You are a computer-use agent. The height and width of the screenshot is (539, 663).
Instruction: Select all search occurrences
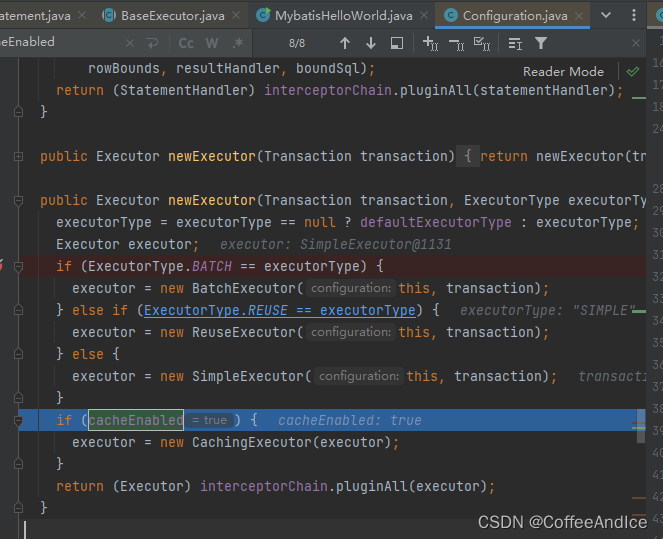click(x=482, y=43)
